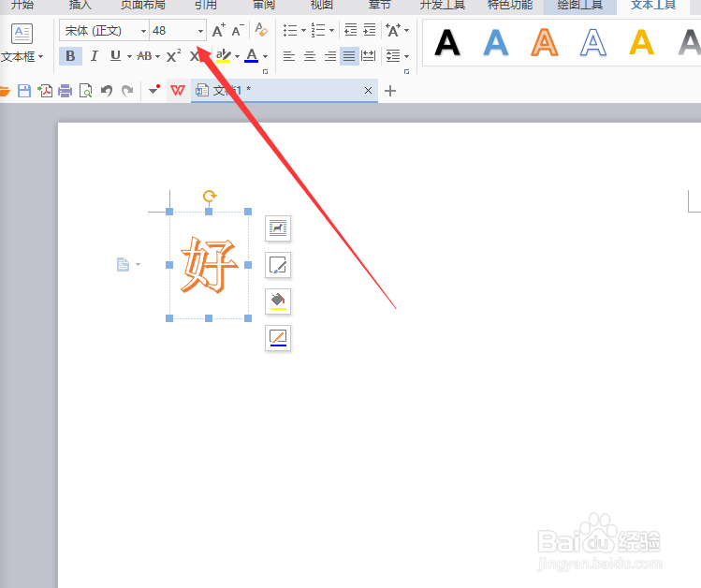The width and height of the screenshot is (701, 588).
Task: Toggle strikethrough AB formatting
Action: point(144,56)
